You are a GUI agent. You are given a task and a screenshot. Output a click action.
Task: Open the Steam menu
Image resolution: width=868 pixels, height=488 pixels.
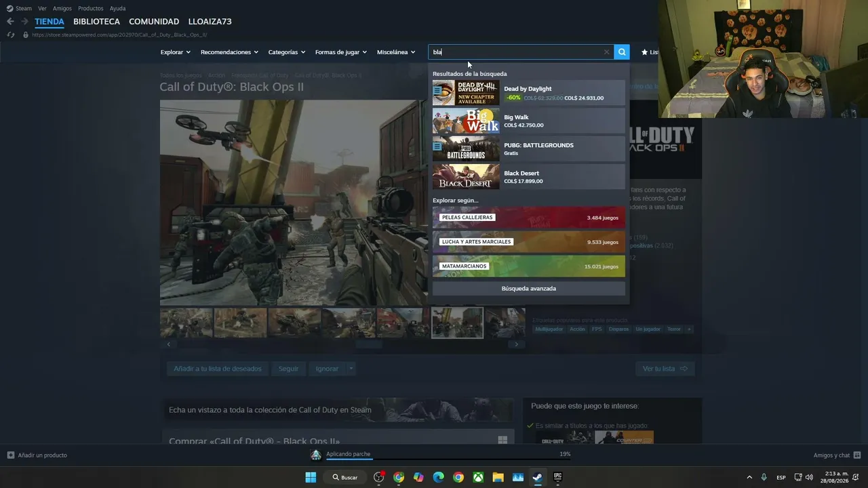tap(24, 8)
